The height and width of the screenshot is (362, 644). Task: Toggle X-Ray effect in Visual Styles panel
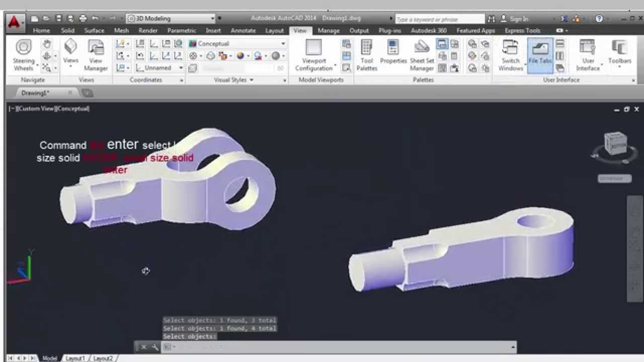pyautogui.click(x=194, y=68)
